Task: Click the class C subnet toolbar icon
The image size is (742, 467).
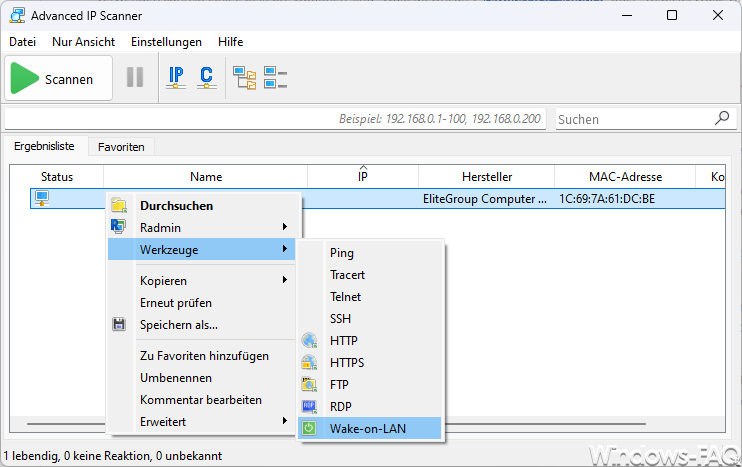Action: pyautogui.click(x=207, y=78)
